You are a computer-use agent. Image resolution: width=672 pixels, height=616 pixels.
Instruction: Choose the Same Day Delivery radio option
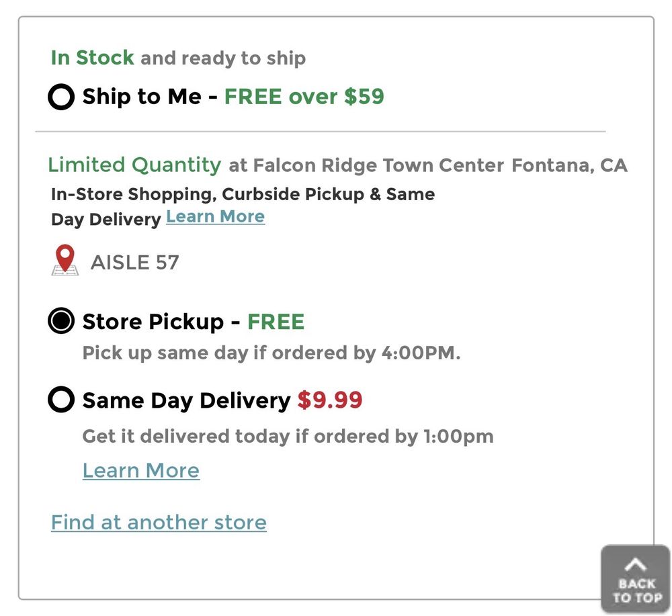pyautogui.click(x=61, y=401)
